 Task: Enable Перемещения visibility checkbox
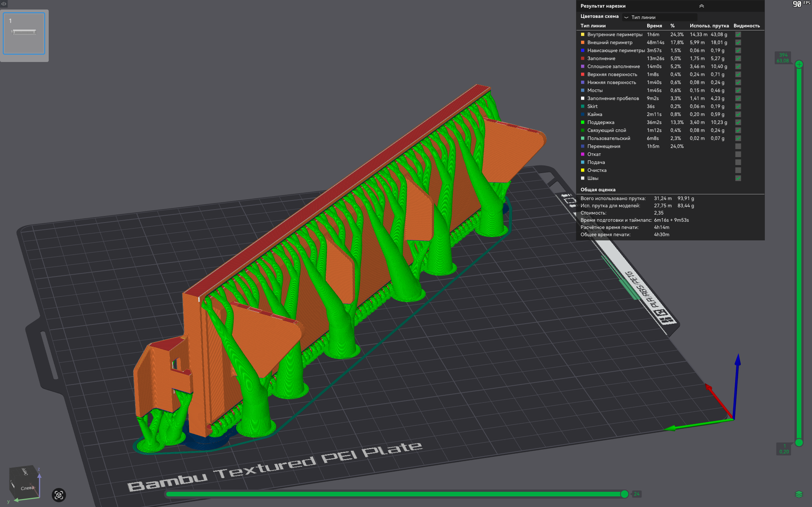tap(738, 146)
